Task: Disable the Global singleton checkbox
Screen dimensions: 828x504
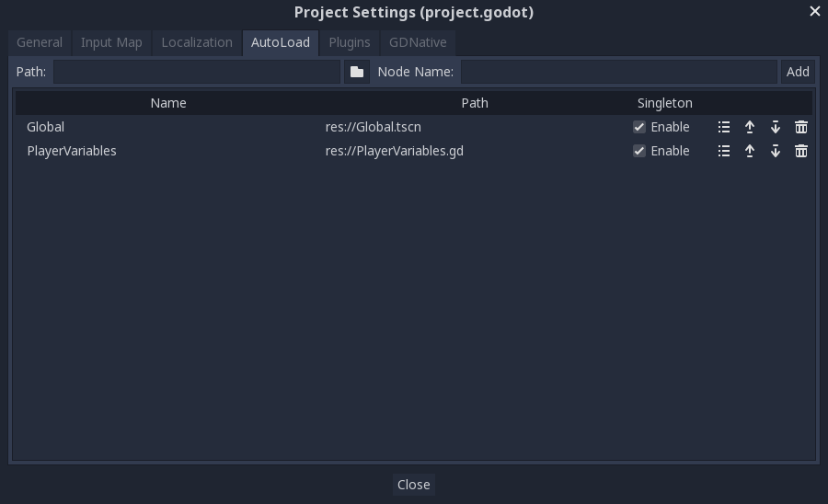Action: 639,127
